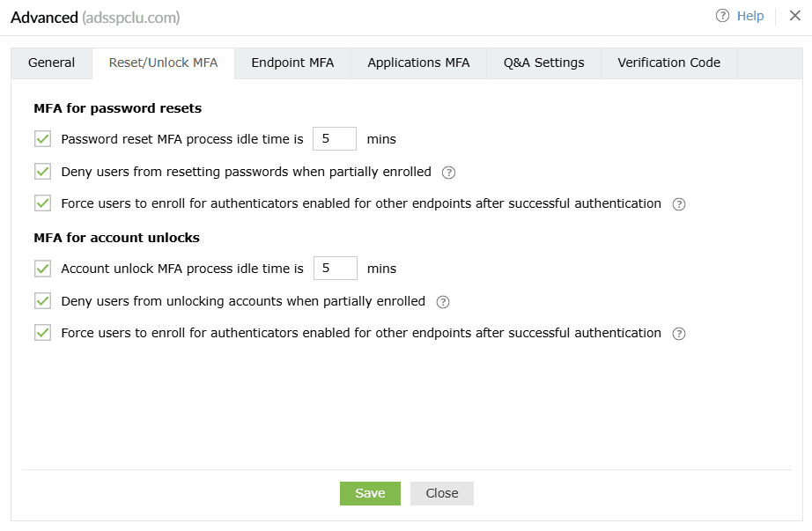The image size is (812, 531).
Task: Uncheck Deny users from unlocking accounts
Action: coord(42,301)
